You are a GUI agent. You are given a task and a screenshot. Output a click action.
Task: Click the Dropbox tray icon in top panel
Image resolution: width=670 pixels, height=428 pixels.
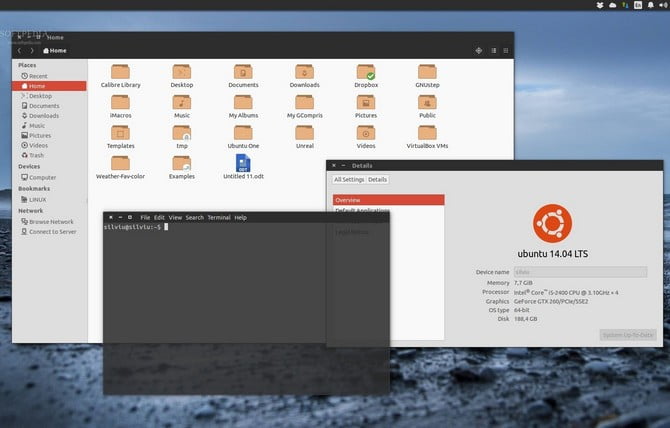tap(600, 5)
